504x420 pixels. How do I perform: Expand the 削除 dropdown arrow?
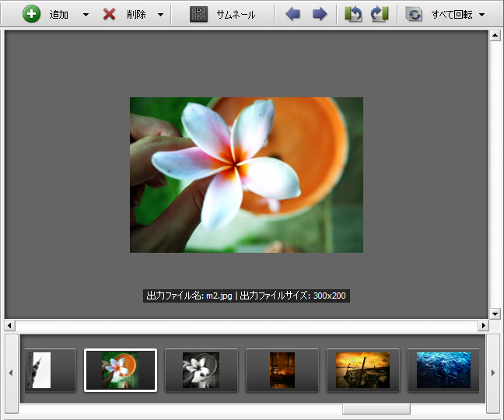pos(160,15)
